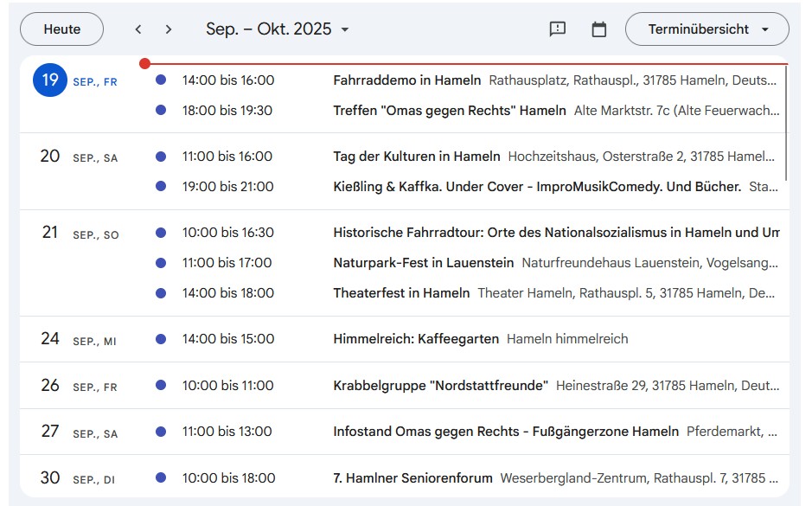Go to next period with right chevron
This screenshot has width=812, height=506.
click(x=169, y=29)
